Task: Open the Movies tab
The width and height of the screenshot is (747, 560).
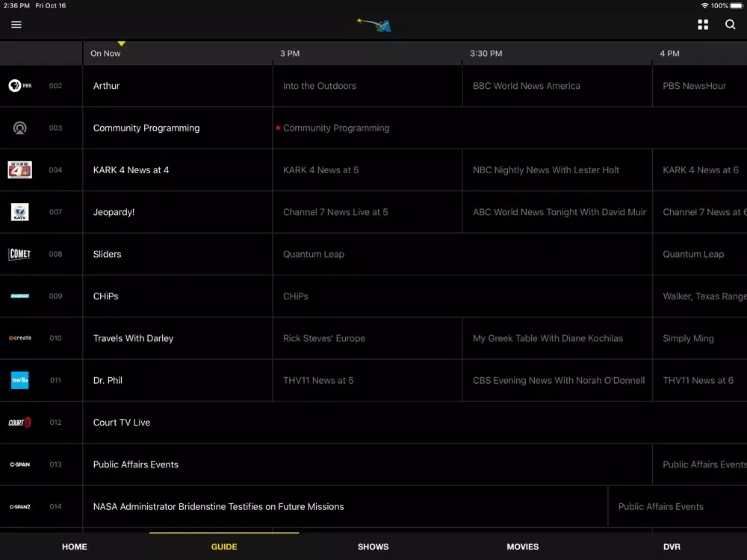Action: 523,547
